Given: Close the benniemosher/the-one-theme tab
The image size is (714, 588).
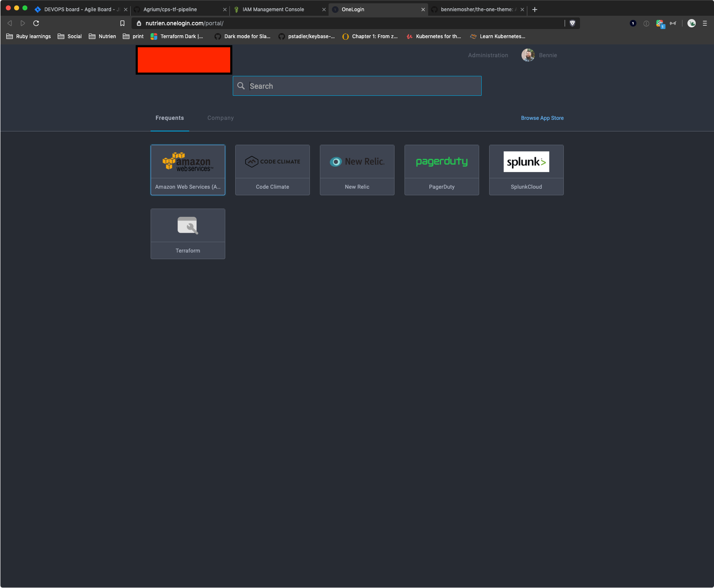Looking at the screenshot, I should [x=522, y=10].
